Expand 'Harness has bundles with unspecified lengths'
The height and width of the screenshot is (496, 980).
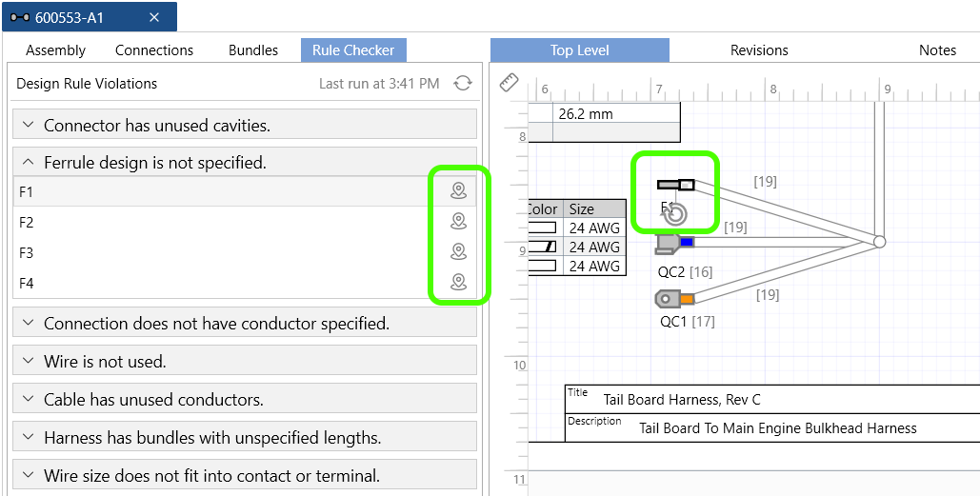tap(245, 437)
